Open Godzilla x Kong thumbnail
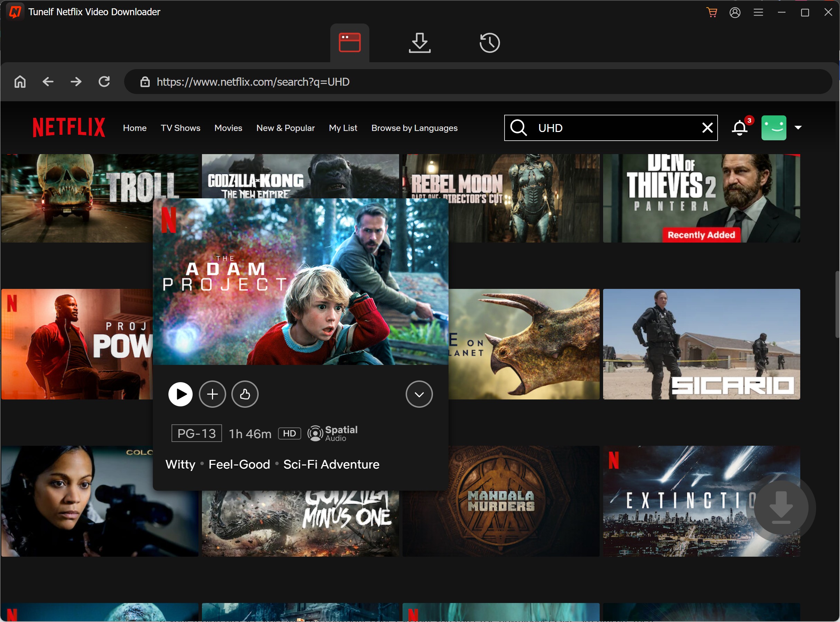The height and width of the screenshot is (622, 840). point(301,176)
